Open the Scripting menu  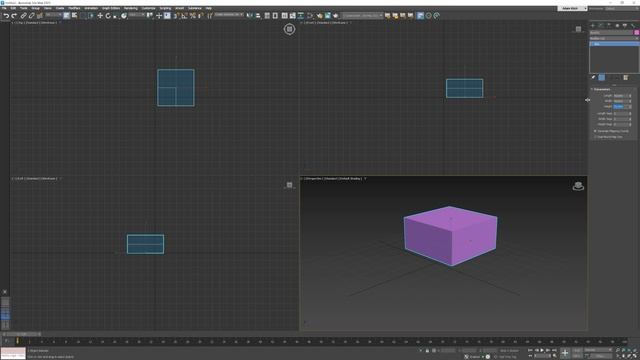tap(165, 8)
